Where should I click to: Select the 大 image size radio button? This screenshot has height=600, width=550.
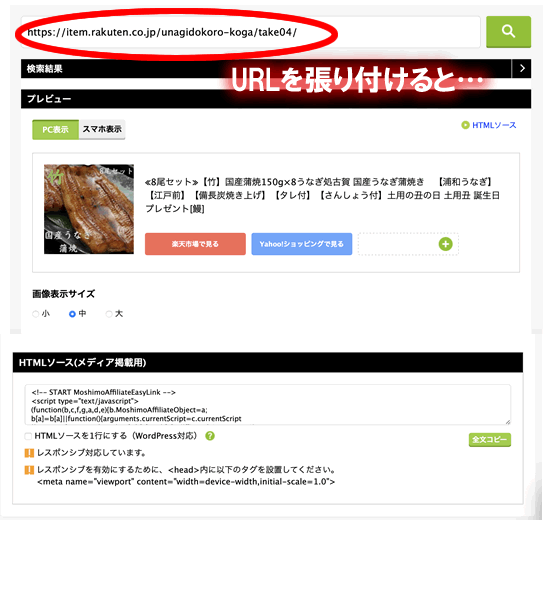(109, 314)
